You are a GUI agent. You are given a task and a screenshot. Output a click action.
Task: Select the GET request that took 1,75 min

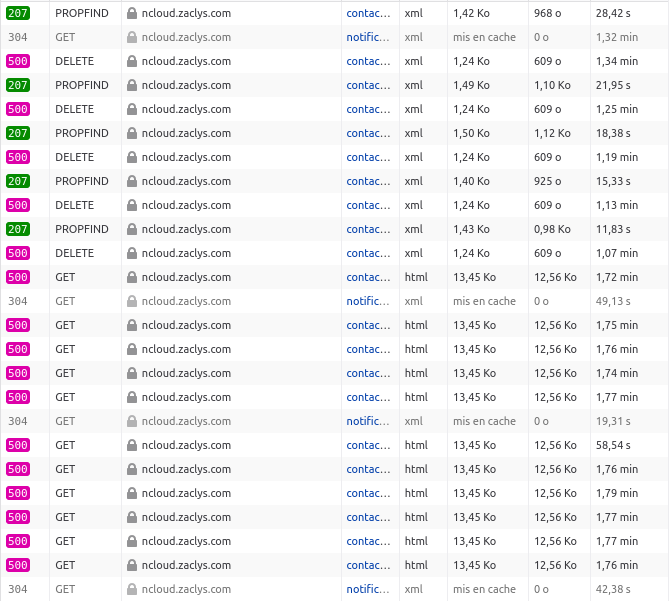click(x=65, y=325)
